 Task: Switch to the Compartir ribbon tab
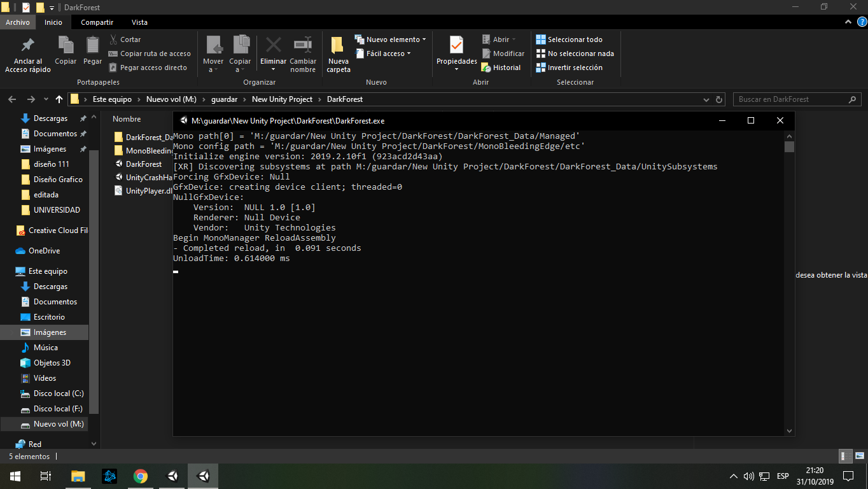[x=97, y=22]
